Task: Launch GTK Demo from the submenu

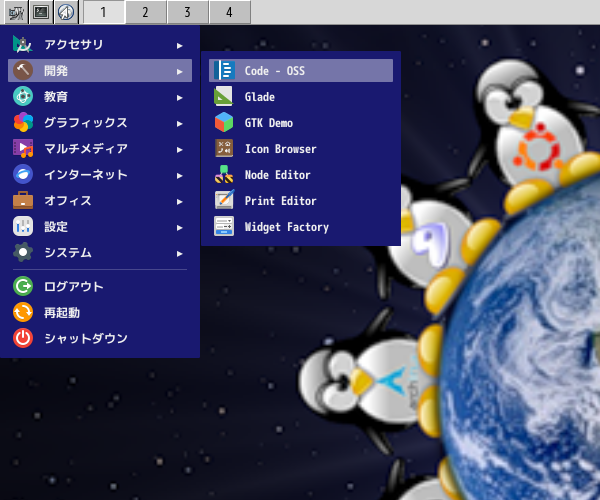Action: click(301, 122)
